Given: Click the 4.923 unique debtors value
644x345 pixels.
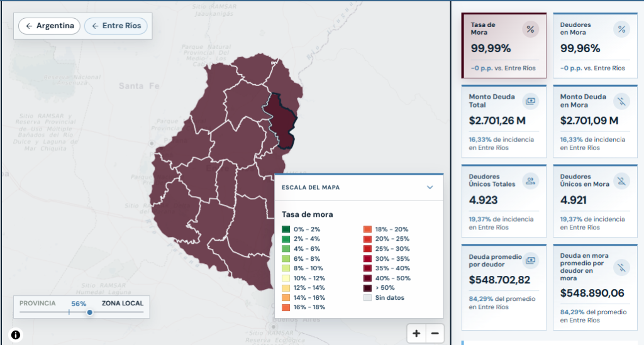Looking at the screenshot, I should [484, 200].
